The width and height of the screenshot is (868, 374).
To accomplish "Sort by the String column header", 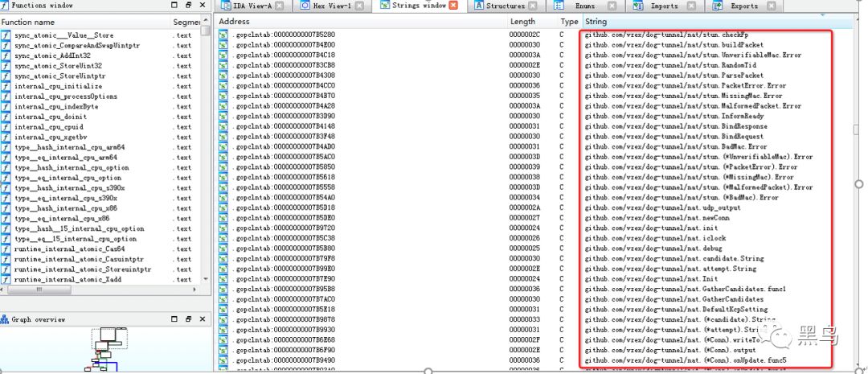I will coord(718,22).
